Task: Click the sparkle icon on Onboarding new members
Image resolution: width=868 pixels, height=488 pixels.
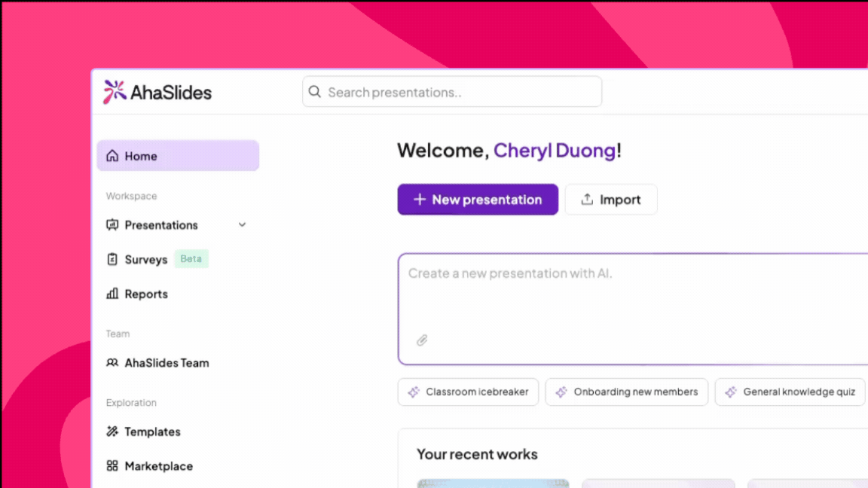Action: [x=561, y=392]
